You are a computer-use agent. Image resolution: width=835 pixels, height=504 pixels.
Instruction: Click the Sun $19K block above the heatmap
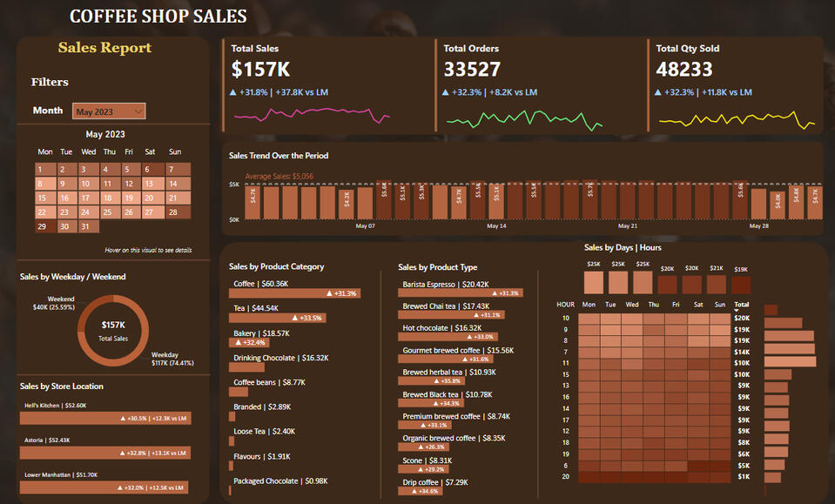(741, 286)
